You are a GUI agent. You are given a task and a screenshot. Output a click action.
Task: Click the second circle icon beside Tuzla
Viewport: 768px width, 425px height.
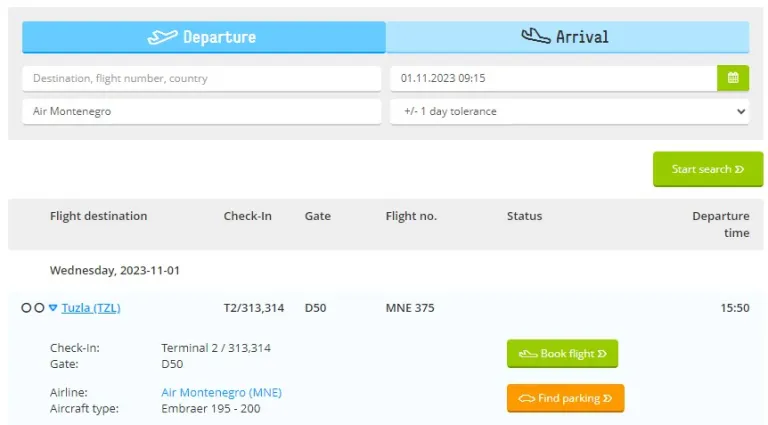point(39,307)
